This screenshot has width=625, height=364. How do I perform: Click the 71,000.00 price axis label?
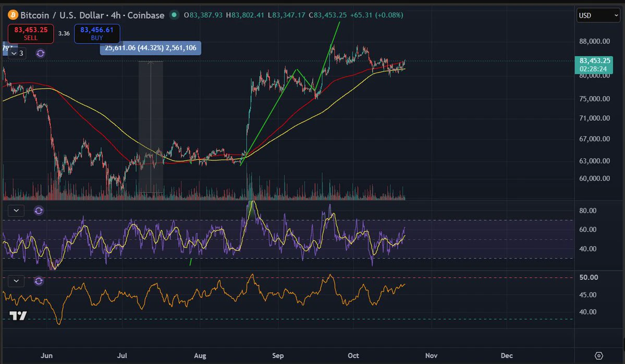coord(594,118)
